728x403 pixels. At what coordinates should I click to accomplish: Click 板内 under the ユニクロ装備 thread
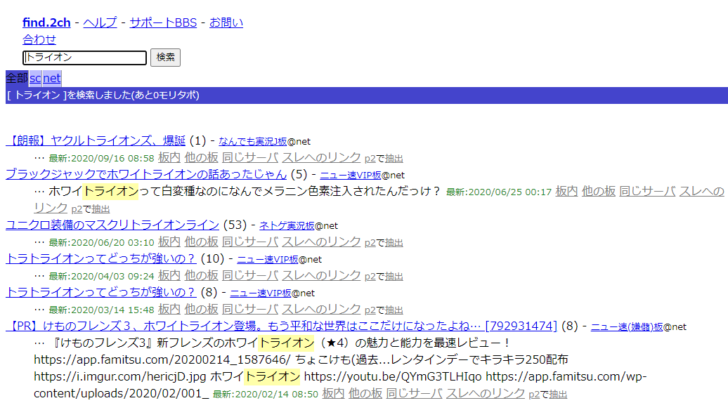169,241
